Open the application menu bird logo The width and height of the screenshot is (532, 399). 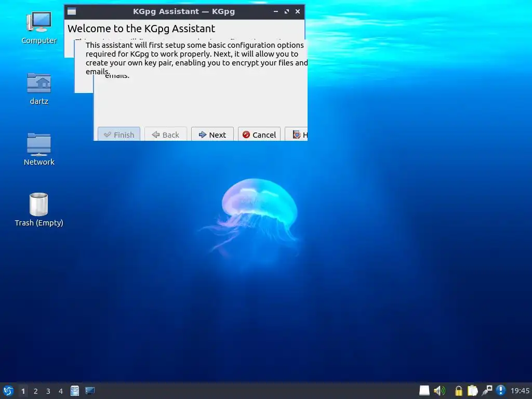click(x=8, y=391)
